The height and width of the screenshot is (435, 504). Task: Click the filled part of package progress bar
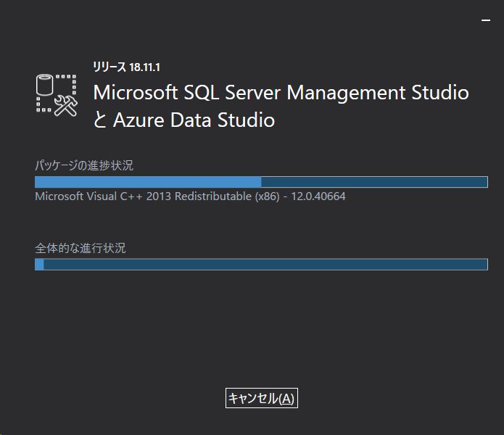[x=148, y=182]
